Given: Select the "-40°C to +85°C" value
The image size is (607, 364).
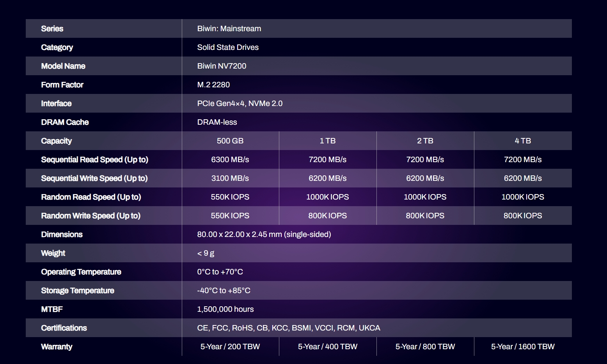Looking at the screenshot, I should coord(224,290).
